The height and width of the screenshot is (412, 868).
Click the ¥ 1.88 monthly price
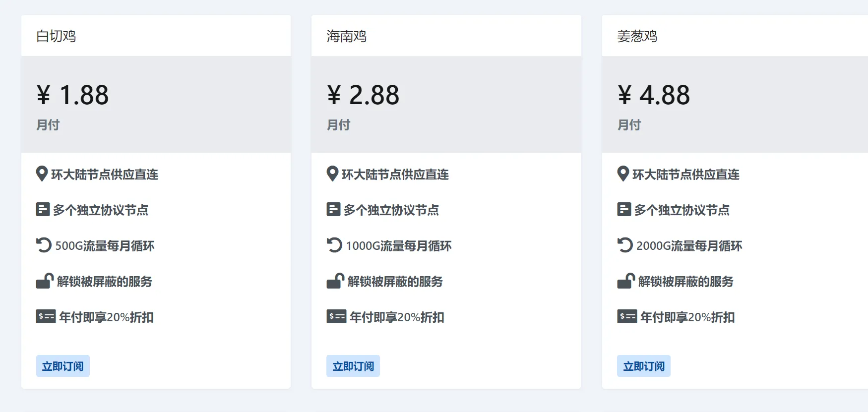click(73, 95)
